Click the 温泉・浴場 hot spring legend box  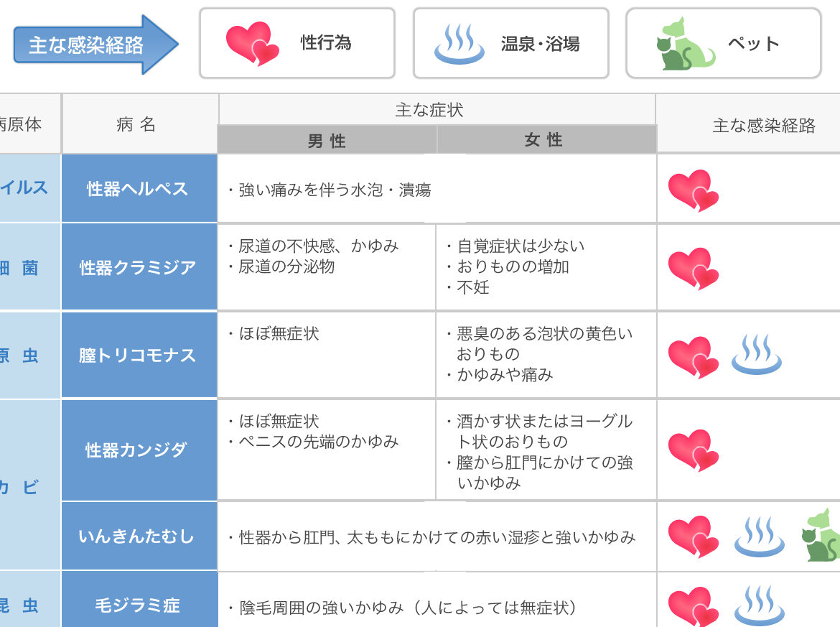point(511,43)
